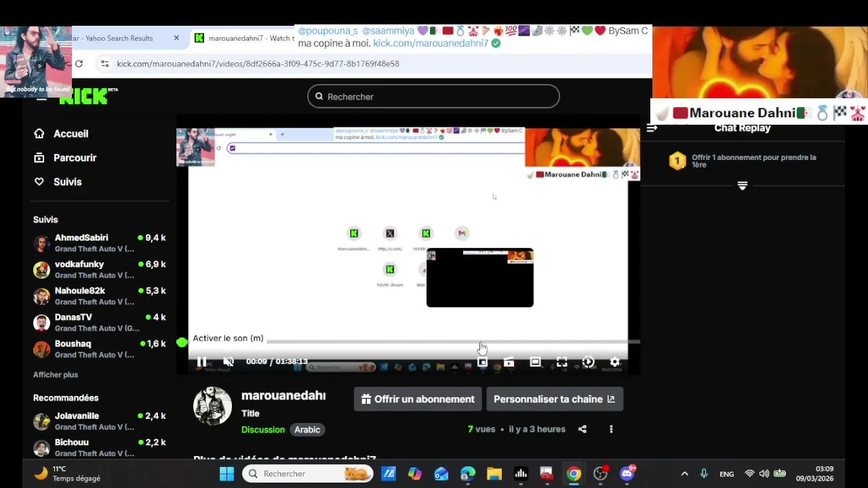Open Copilot from the taskbar
Image resolution: width=868 pixels, height=488 pixels.
point(415,474)
